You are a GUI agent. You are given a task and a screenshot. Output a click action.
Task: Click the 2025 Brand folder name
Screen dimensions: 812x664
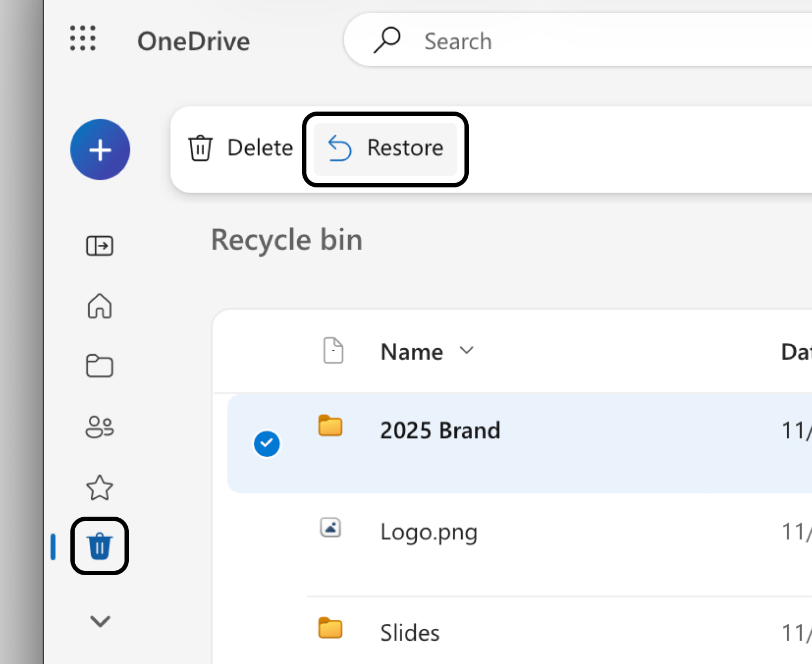[440, 431]
